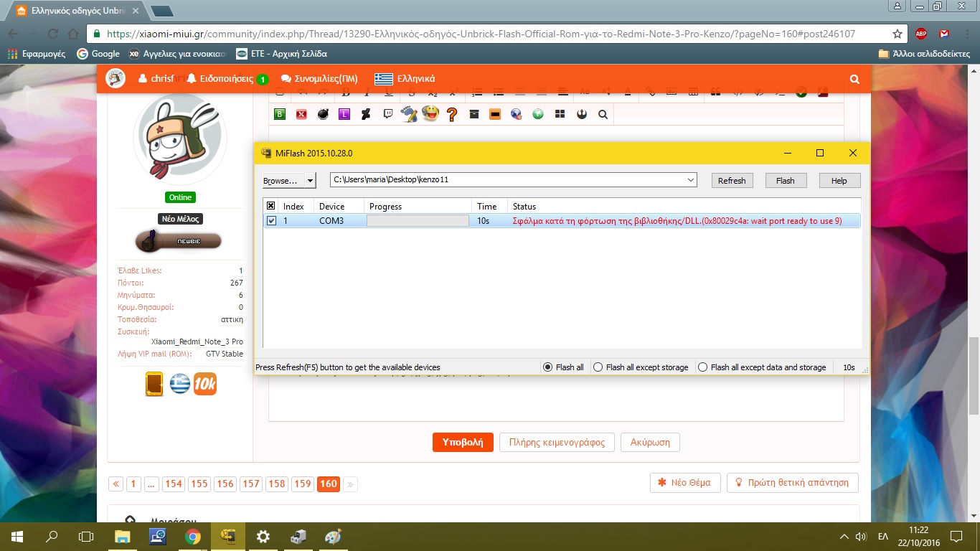Open the forum search magnifier in orange header
This screenshot has height=551, width=980.
(x=854, y=79)
